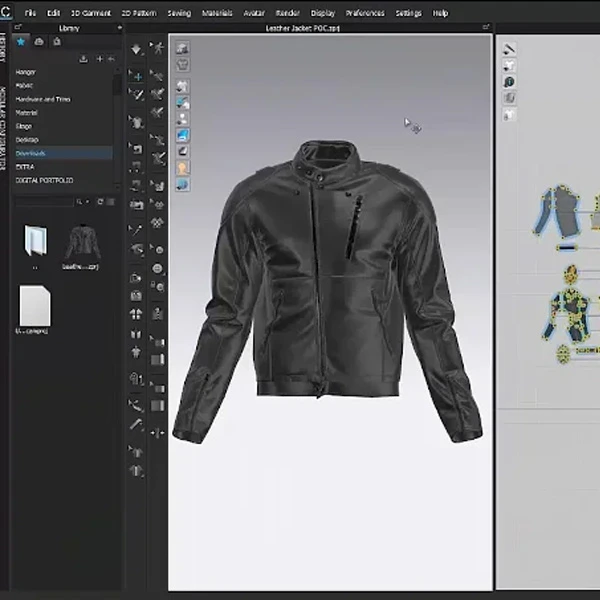Image resolution: width=600 pixels, height=600 pixels.
Task: Open the History side tab
Action: click(3, 45)
